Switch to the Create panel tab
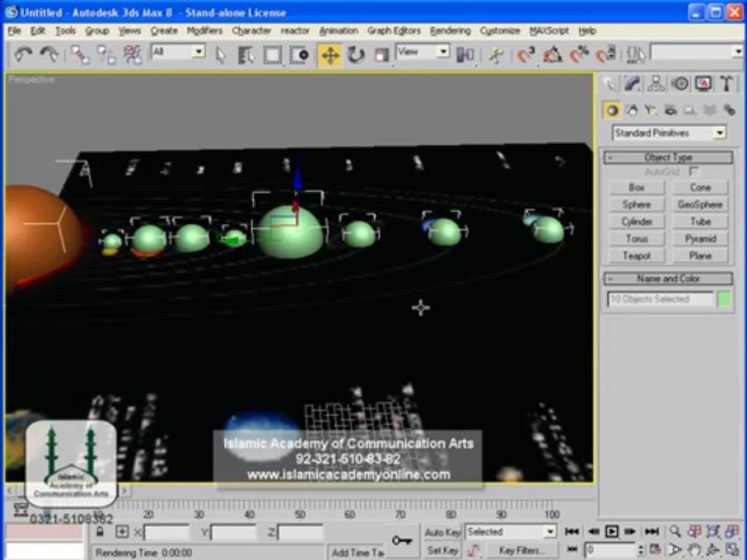 pyautogui.click(x=610, y=84)
